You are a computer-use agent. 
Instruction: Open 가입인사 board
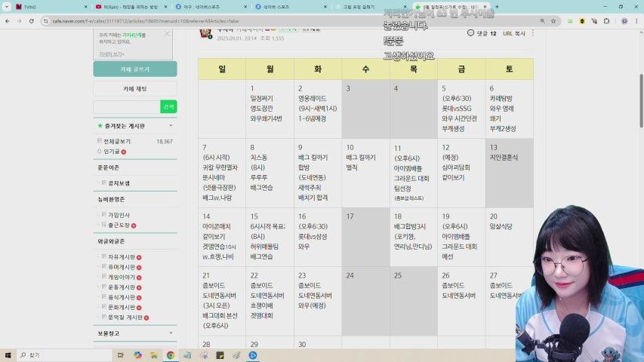119,215
